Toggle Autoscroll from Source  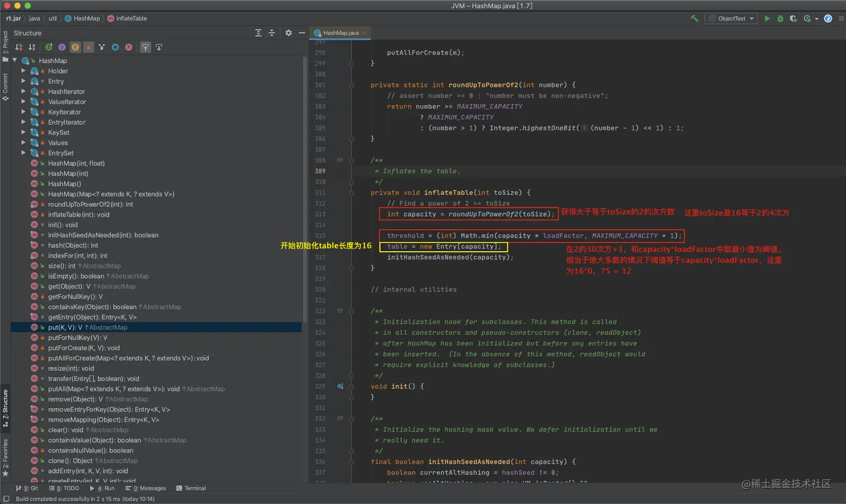(x=159, y=47)
